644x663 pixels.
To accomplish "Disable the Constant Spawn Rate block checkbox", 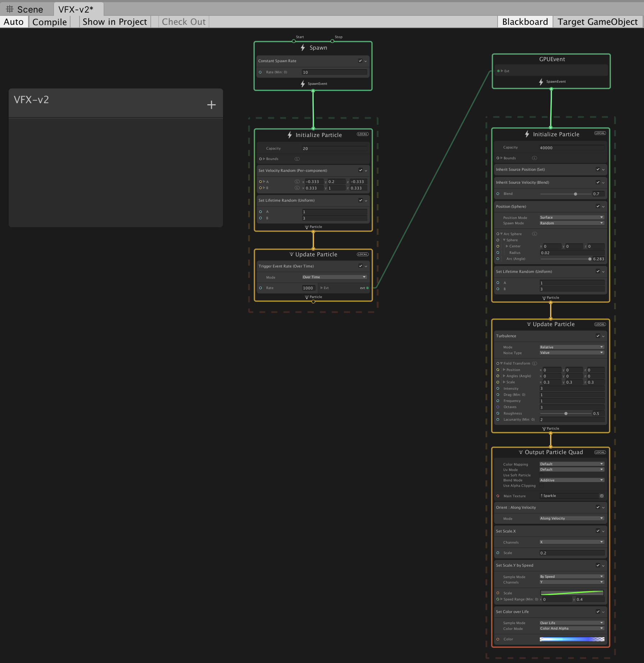I will (x=360, y=61).
